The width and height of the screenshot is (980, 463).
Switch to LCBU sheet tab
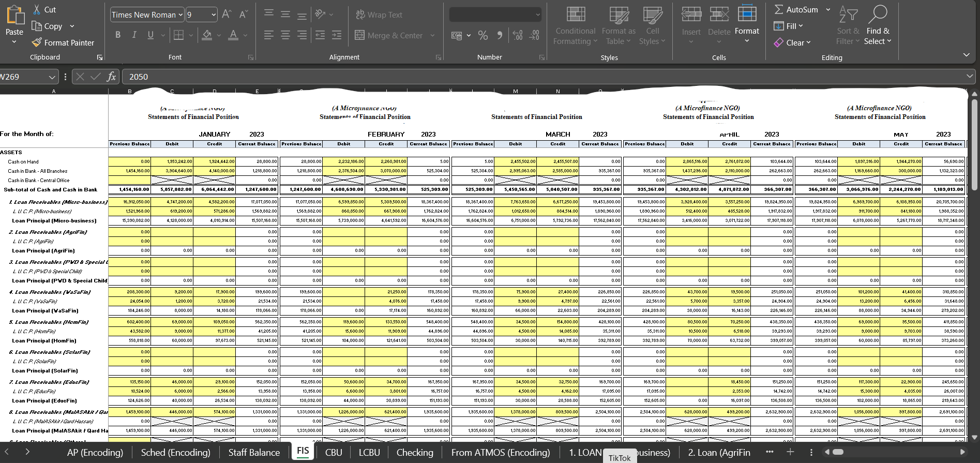(369, 453)
